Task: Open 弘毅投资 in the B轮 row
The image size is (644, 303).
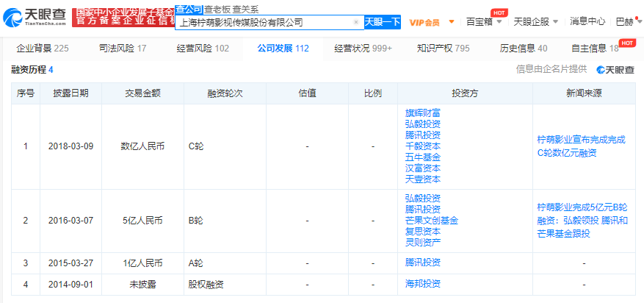Action: click(423, 199)
